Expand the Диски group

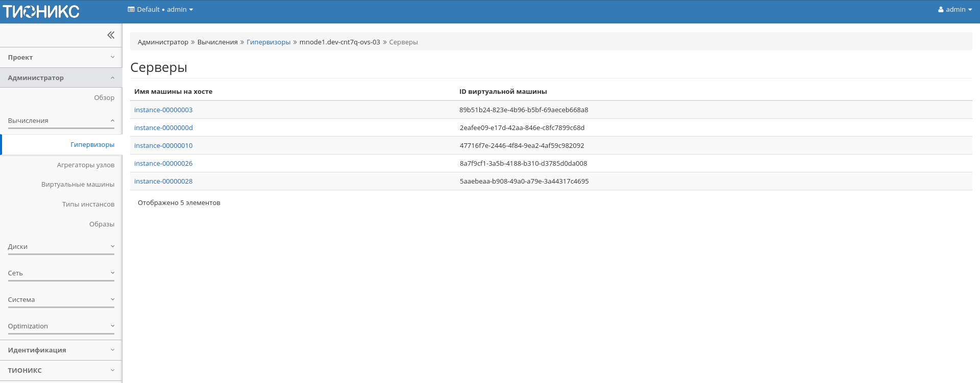coord(61,247)
